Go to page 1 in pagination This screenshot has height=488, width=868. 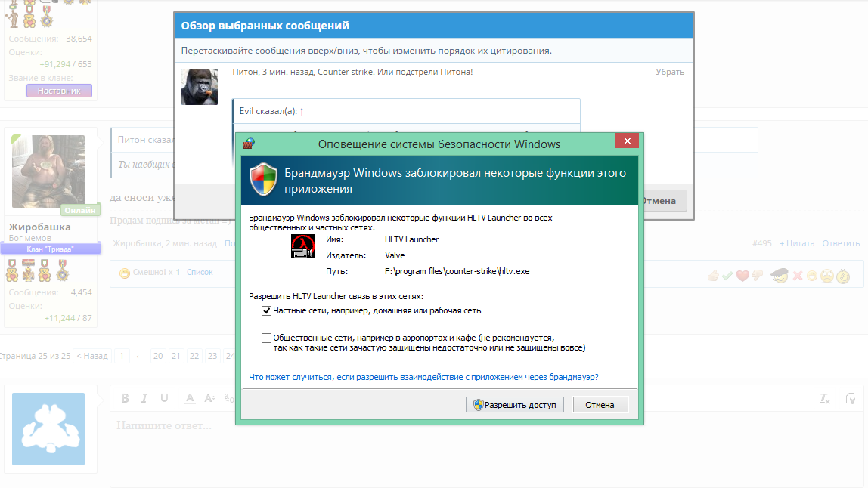(122, 356)
